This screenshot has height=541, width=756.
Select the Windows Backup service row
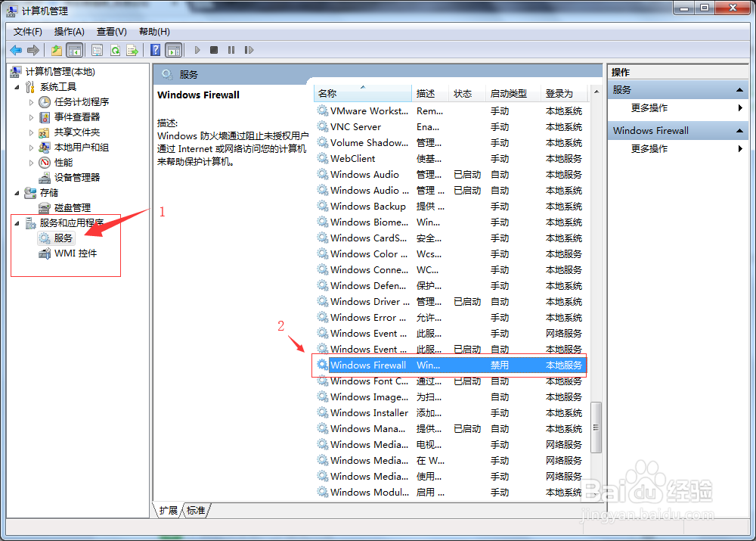click(x=450, y=207)
